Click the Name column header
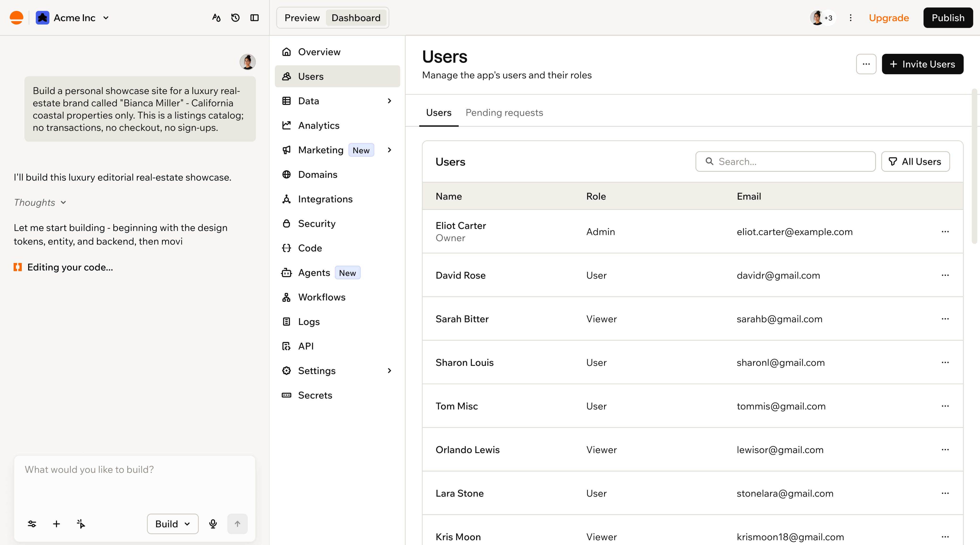The width and height of the screenshot is (980, 545). [449, 197]
